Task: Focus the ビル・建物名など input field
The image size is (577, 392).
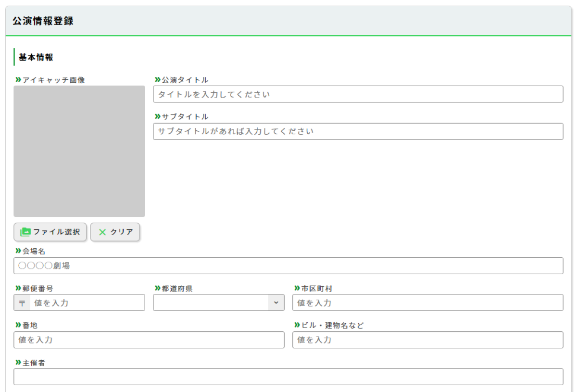Action: 427,340
